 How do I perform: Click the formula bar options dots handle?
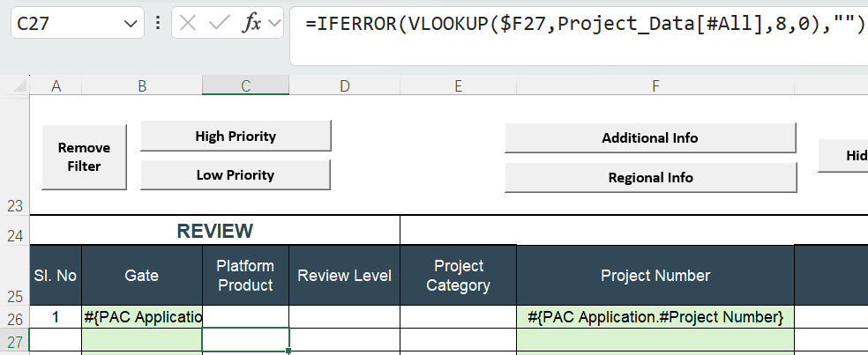(x=158, y=24)
